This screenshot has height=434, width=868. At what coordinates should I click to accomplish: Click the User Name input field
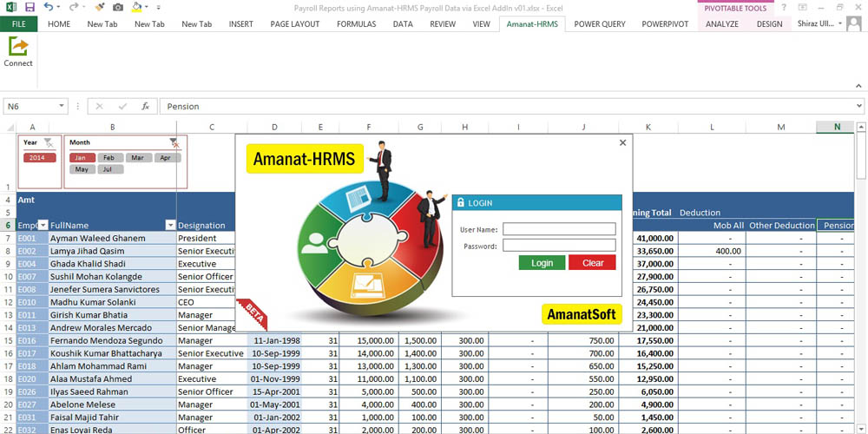[559, 228]
